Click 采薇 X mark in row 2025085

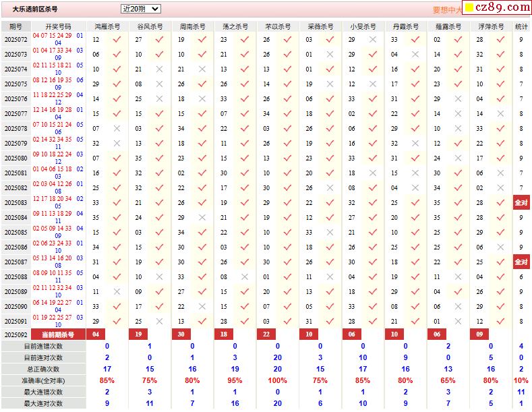(x=330, y=233)
